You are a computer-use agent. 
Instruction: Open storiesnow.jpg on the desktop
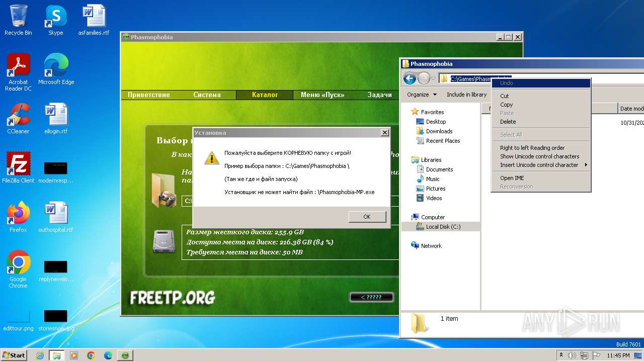(x=56, y=321)
